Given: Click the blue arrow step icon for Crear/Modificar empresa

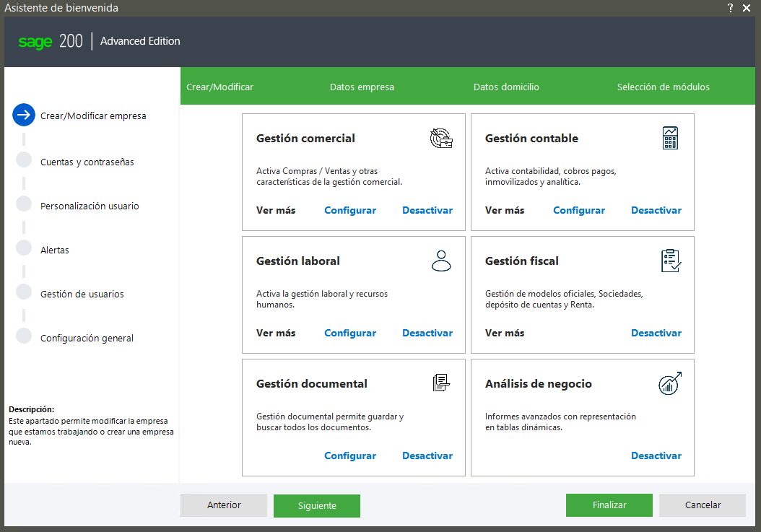Looking at the screenshot, I should [24, 115].
